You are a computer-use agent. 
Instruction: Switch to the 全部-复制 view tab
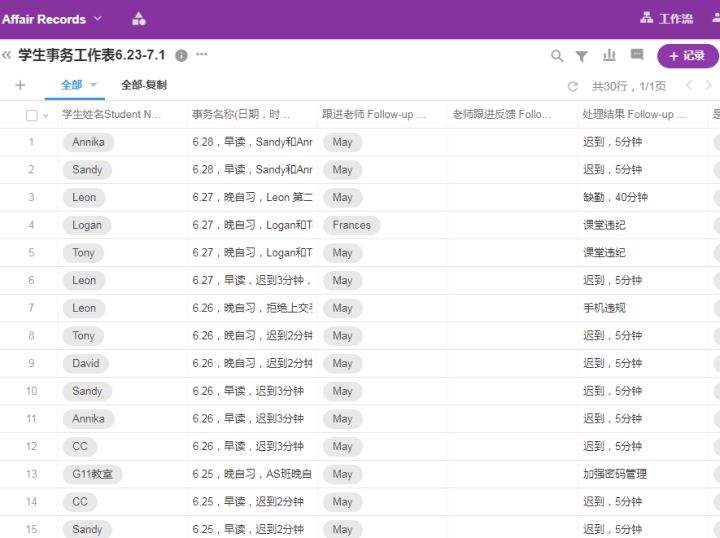(x=144, y=85)
